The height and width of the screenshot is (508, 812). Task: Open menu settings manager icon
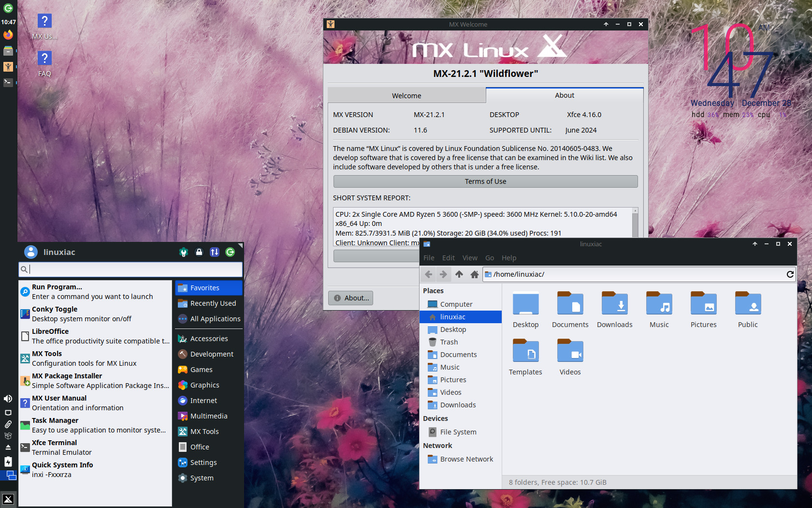pyautogui.click(x=183, y=252)
